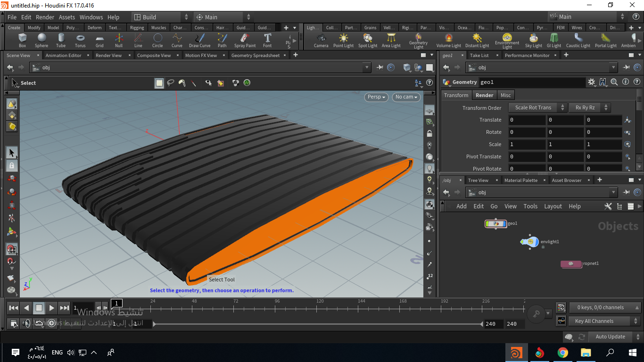Add a Torus primitive
The width and height of the screenshot is (644, 362).
pos(80,41)
